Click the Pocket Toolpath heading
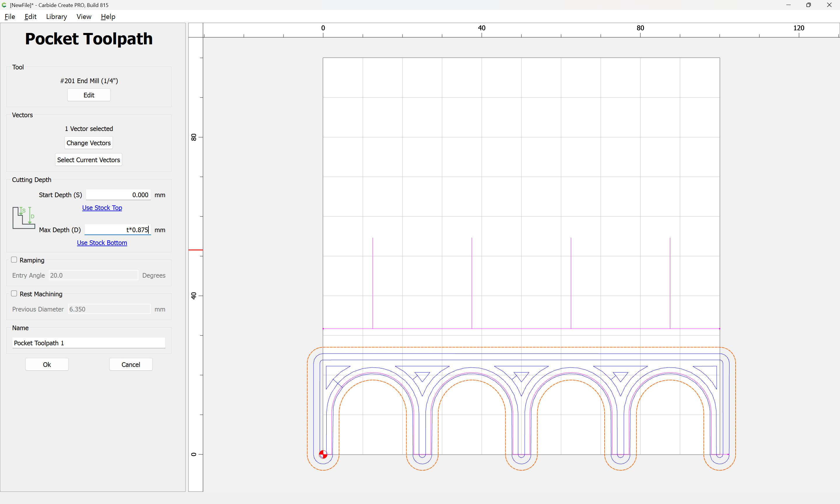The width and height of the screenshot is (840, 504). point(89,39)
